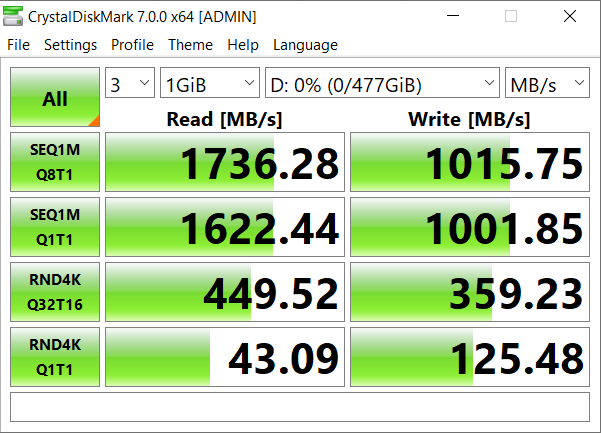The image size is (601, 433).
Task: Open the Settings menu
Action: [70, 45]
